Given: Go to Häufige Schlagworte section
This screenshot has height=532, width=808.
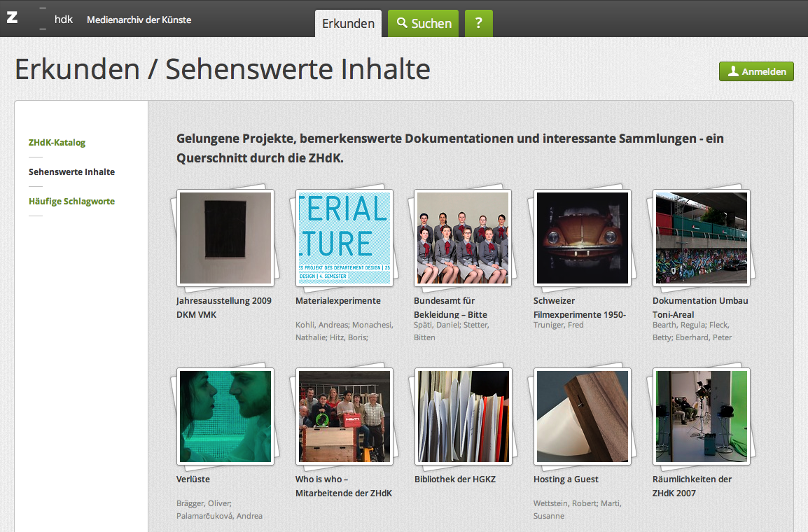Looking at the screenshot, I should pyautogui.click(x=71, y=202).
